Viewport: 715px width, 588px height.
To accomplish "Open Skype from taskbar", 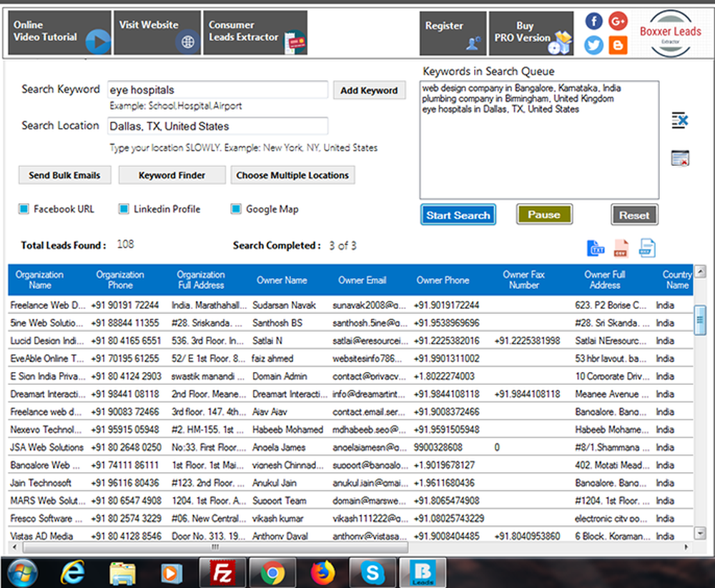I will pyautogui.click(x=373, y=573).
